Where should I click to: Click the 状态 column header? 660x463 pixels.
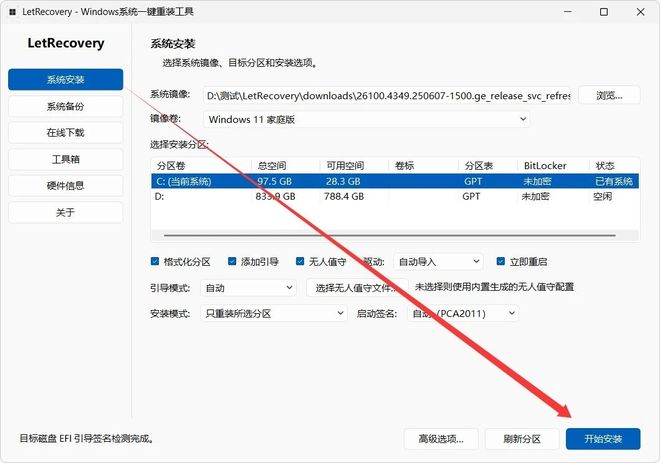(x=614, y=165)
